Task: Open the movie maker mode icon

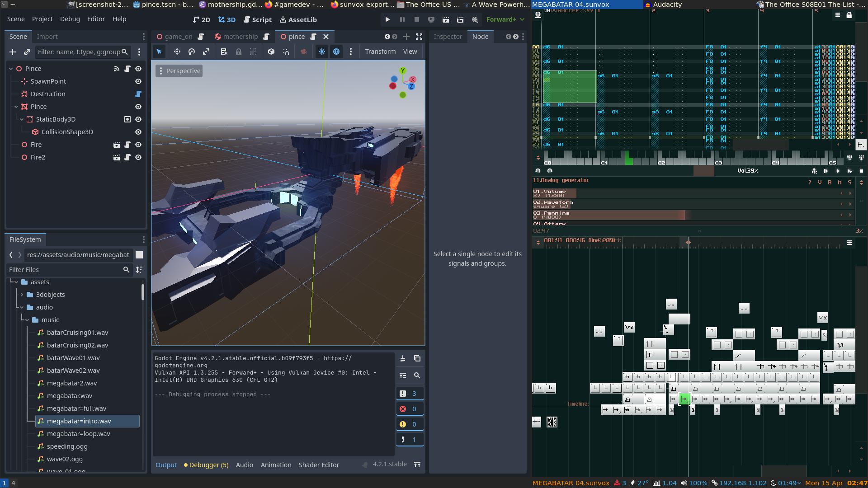Action: [x=475, y=19]
